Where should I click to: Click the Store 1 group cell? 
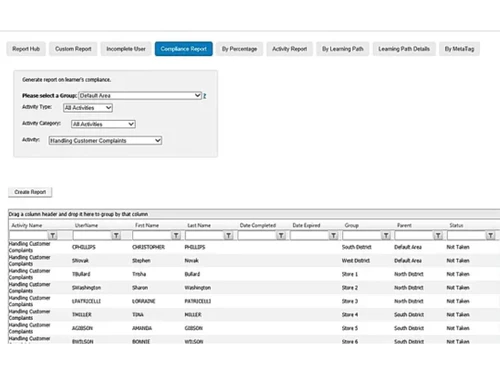coord(350,274)
